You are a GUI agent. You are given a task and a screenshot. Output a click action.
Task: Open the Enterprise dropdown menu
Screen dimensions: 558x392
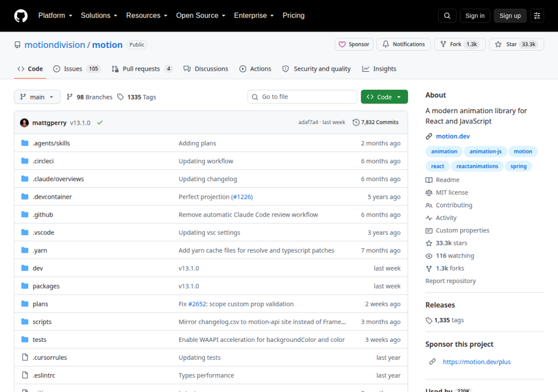(x=254, y=16)
